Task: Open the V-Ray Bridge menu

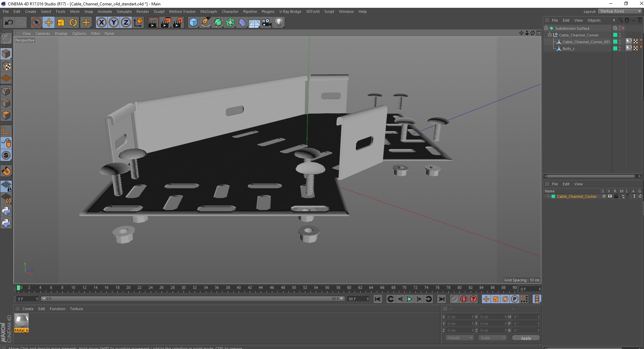Action: (x=290, y=11)
